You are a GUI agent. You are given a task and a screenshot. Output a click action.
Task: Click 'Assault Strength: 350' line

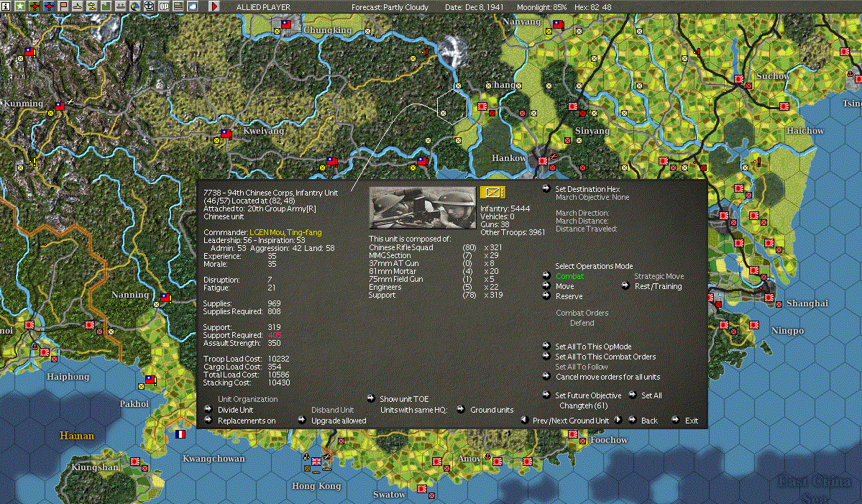coord(242,343)
